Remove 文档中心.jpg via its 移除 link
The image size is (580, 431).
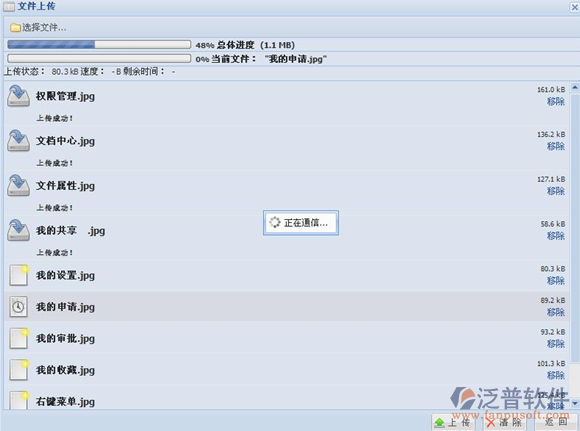[556, 146]
